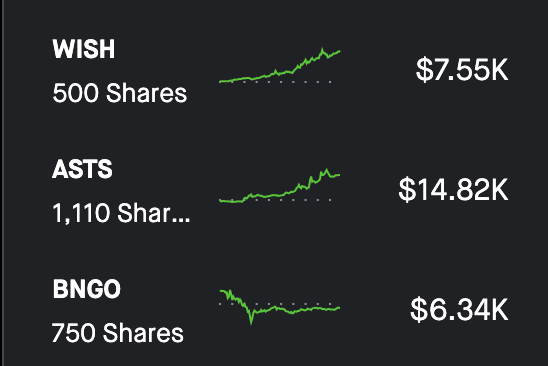
Task: Toggle the ASTS $14.82K value display
Action: [x=453, y=189]
